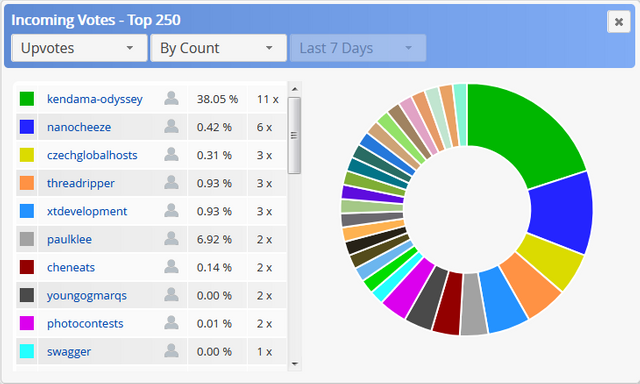Click scrollbar down arrow in voter list
Screen dimensions: 640x384
coord(295,364)
